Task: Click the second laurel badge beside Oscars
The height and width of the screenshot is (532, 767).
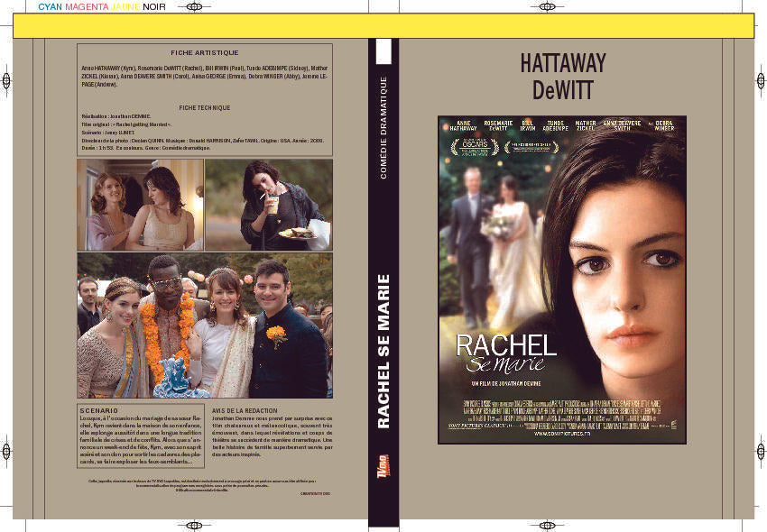Action: pyautogui.click(x=531, y=147)
